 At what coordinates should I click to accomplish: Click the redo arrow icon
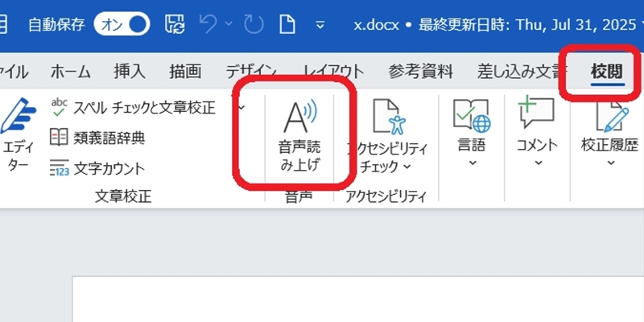tap(253, 25)
